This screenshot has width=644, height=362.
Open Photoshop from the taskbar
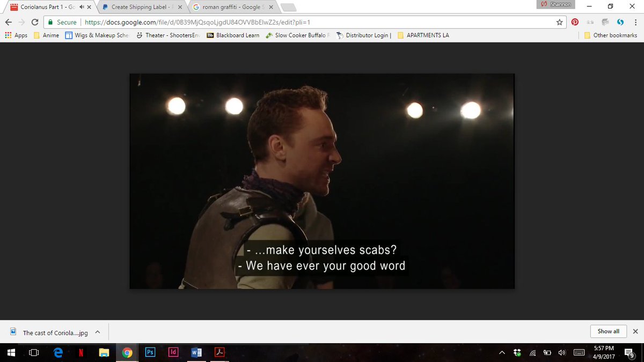click(x=150, y=352)
